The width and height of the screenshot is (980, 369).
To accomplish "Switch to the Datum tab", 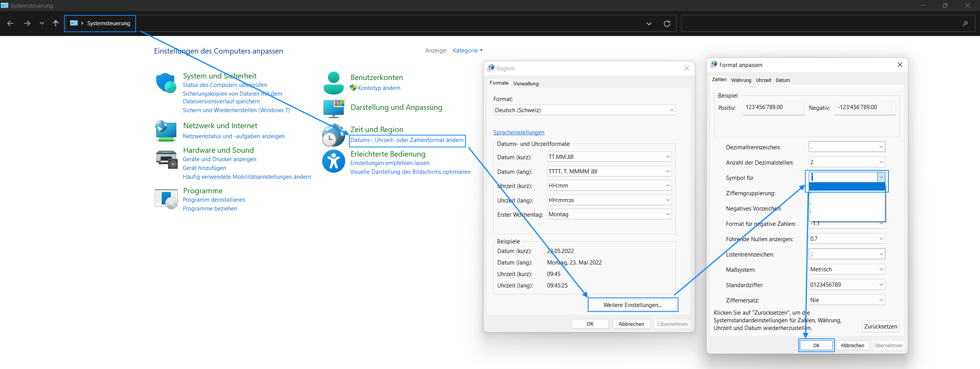I will [x=783, y=80].
